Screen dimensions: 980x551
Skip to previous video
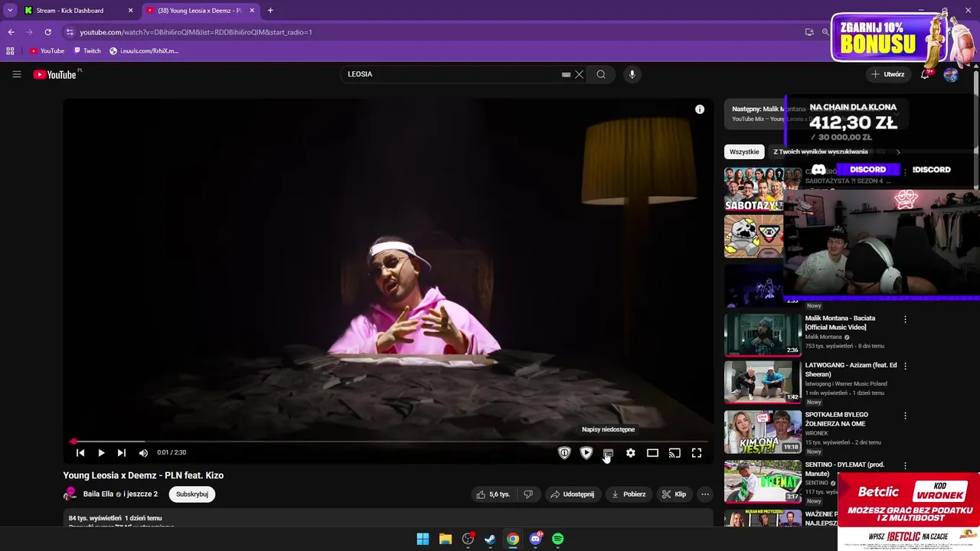point(80,453)
